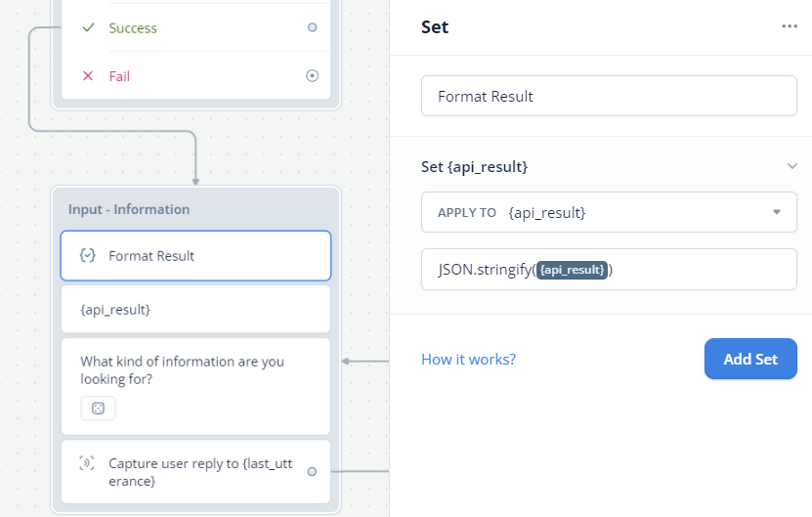Click the Fail output port circle
The width and height of the screenshot is (812, 517).
point(313,76)
